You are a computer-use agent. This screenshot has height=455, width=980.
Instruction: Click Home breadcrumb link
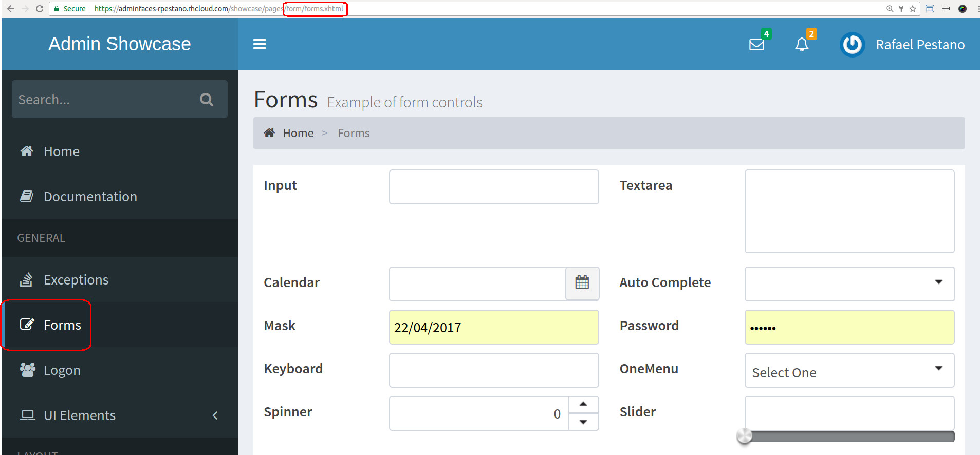298,133
